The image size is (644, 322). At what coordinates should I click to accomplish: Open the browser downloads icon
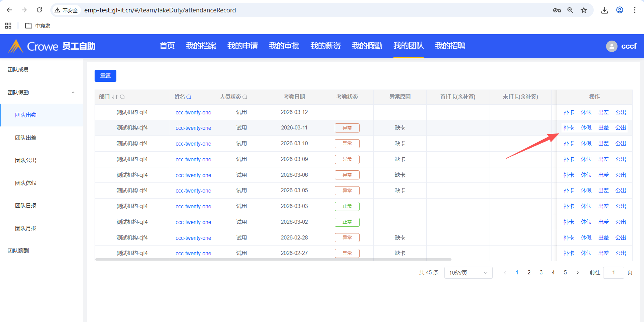click(604, 10)
